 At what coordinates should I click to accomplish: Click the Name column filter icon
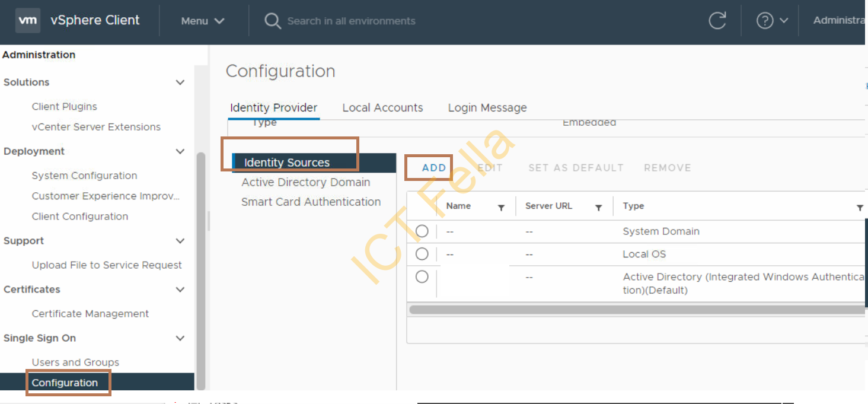(x=501, y=207)
